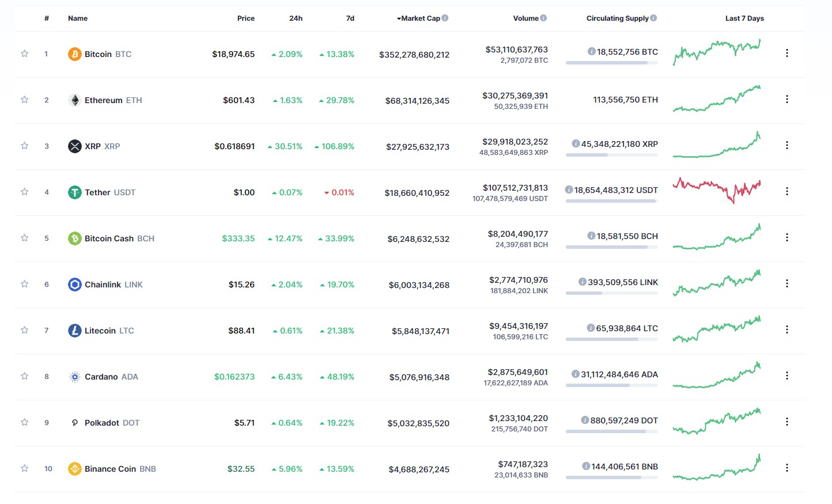This screenshot has width=832, height=504.
Task: Click the Market Cap info icon
Action: click(445, 18)
